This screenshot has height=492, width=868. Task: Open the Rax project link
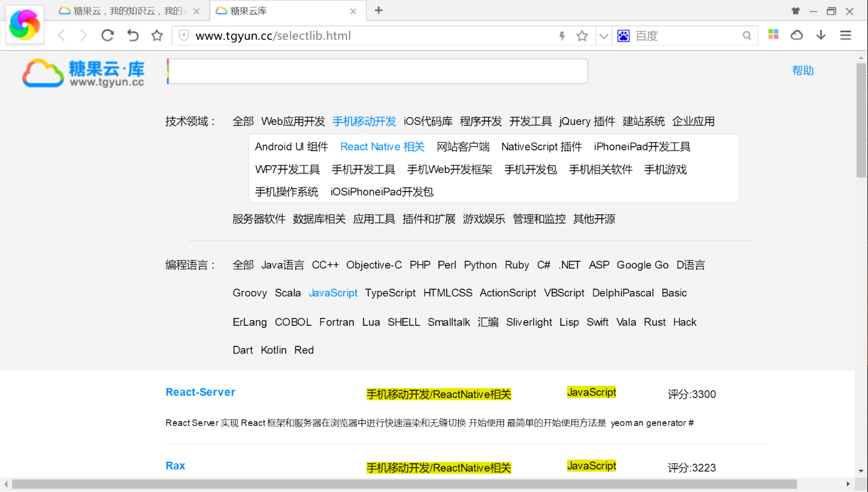point(175,466)
